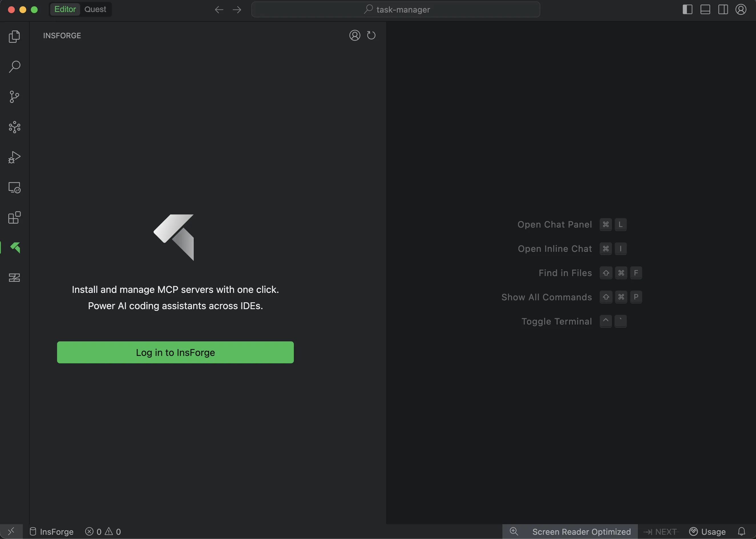This screenshot has height=539, width=756.
Task: Click the account icon in InsForge panel header
Action: pyautogui.click(x=355, y=35)
